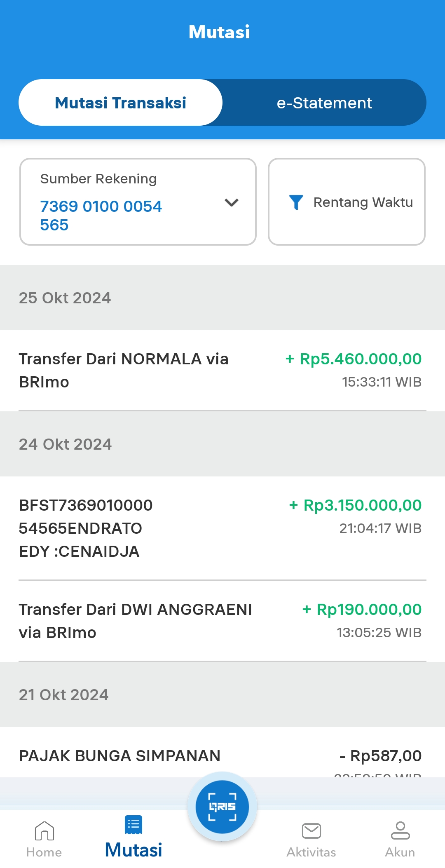Switch to Mutasi Transaksi tab
Image resolution: width=445 pixels, height=868 pixels.
(120, 103)
